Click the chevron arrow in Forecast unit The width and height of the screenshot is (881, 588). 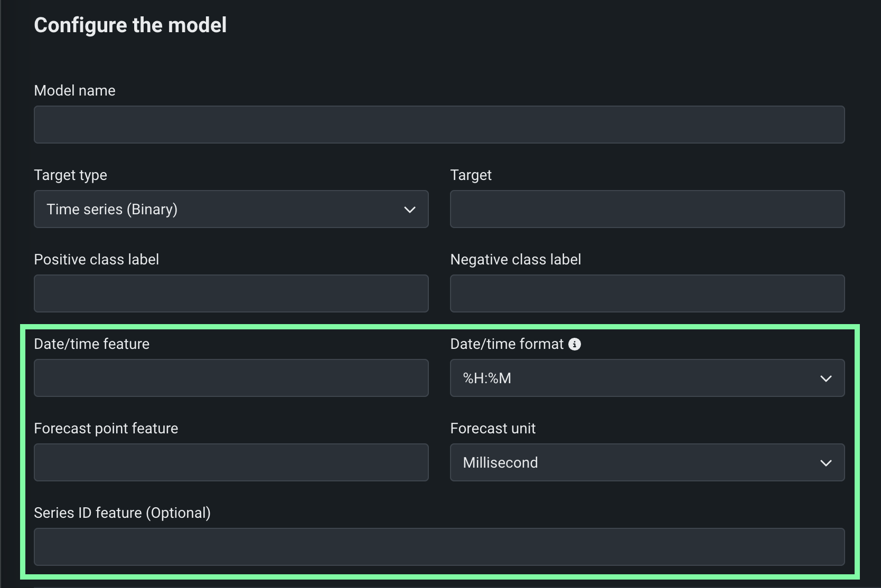[826, 463]
